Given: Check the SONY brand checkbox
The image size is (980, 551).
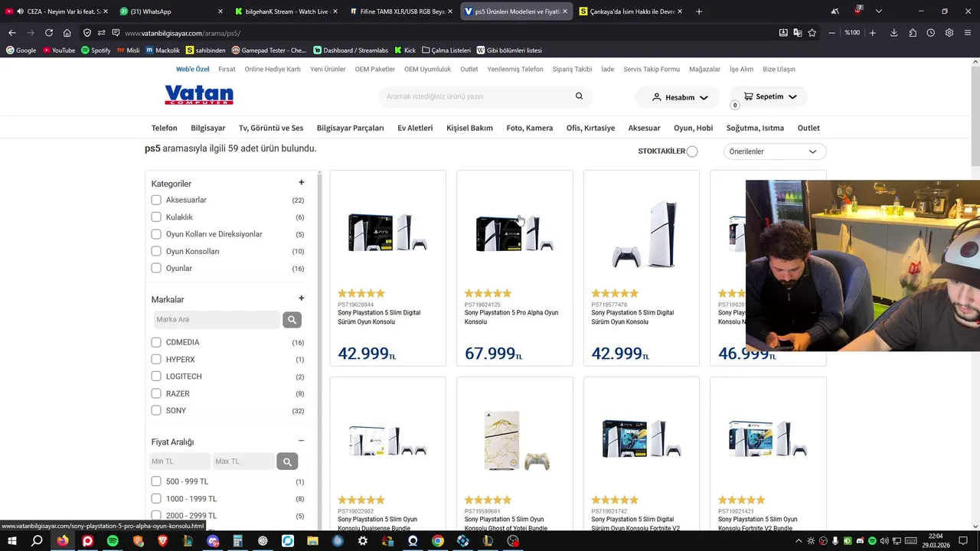Looking at the screenshot, I should pos(156,410).
